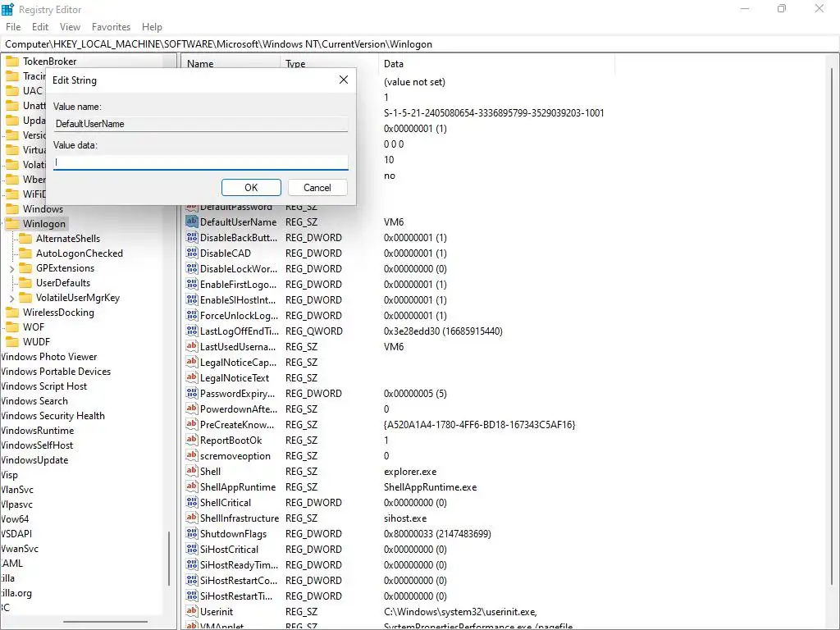Viewport: 840px width, 630px height.
Task: Select Windows Script Host key
Action: tap(43, 386)
